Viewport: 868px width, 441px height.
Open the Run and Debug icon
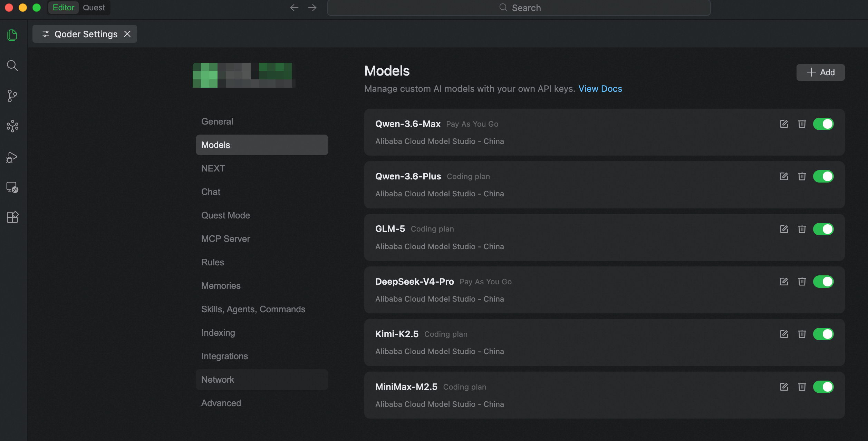[12, 157]
